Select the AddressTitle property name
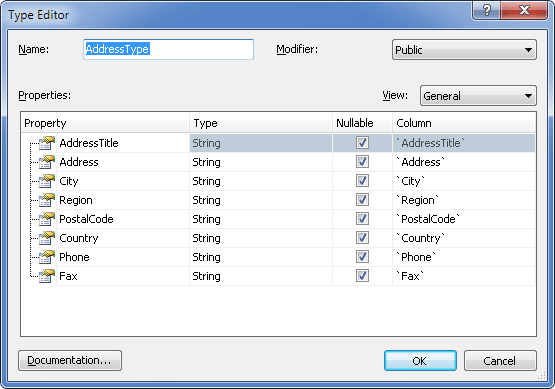This screenshot has width=555, height=389. coord(89,143)
